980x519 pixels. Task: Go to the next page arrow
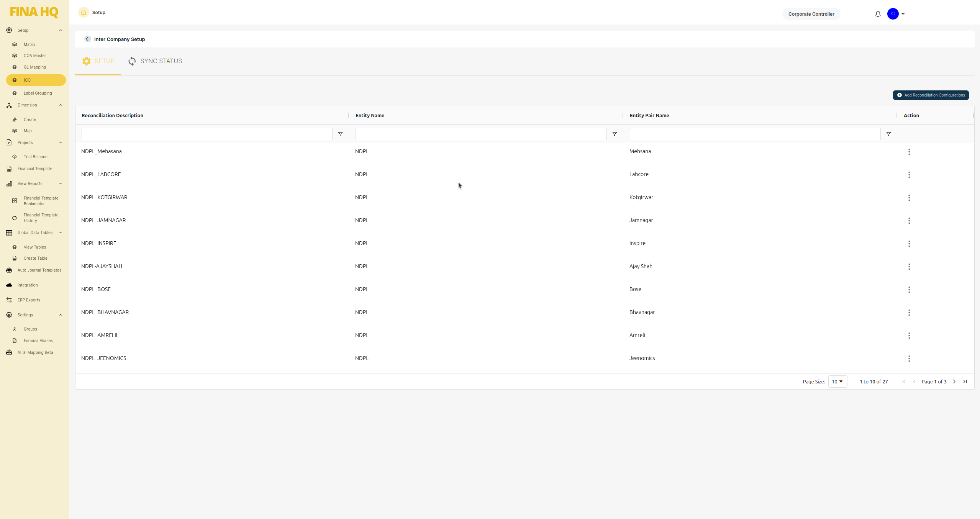(954, 381)
